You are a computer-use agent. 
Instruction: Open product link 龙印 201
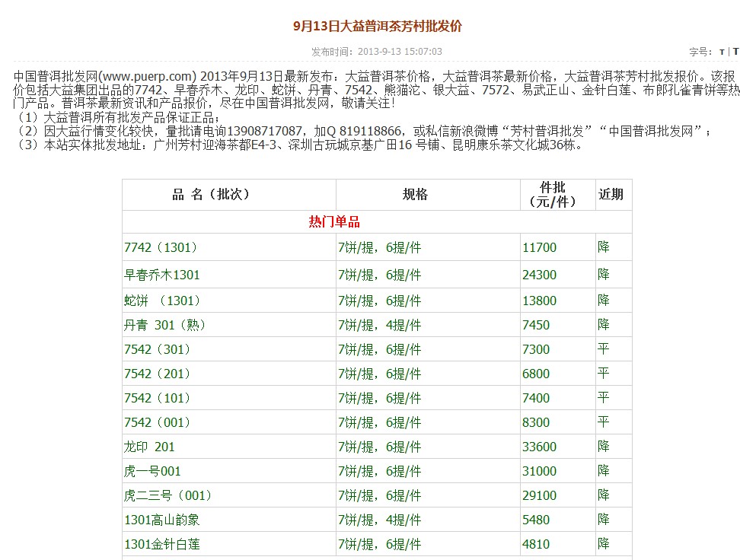pos(149,447)
